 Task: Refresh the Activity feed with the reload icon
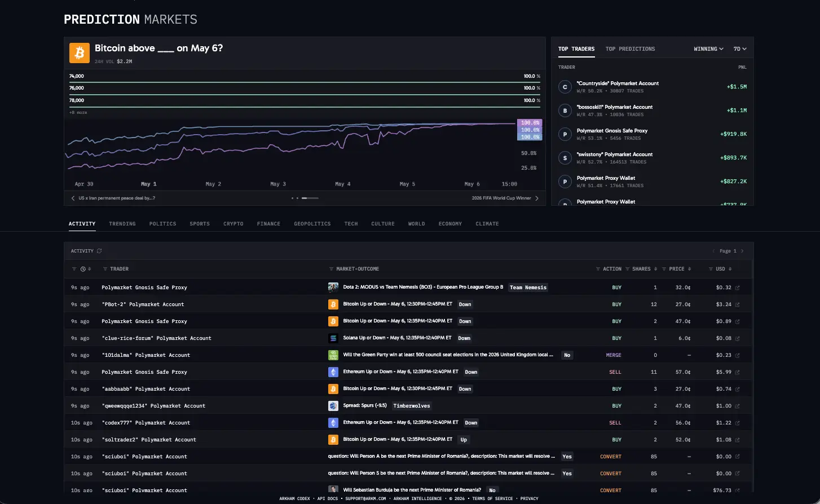point(99,251)
